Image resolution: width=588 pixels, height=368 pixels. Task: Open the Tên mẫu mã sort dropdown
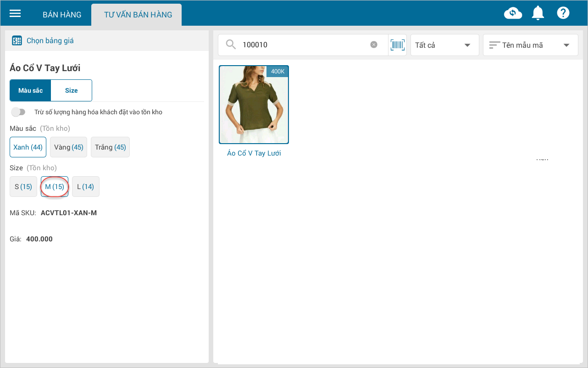click(530, 45)
